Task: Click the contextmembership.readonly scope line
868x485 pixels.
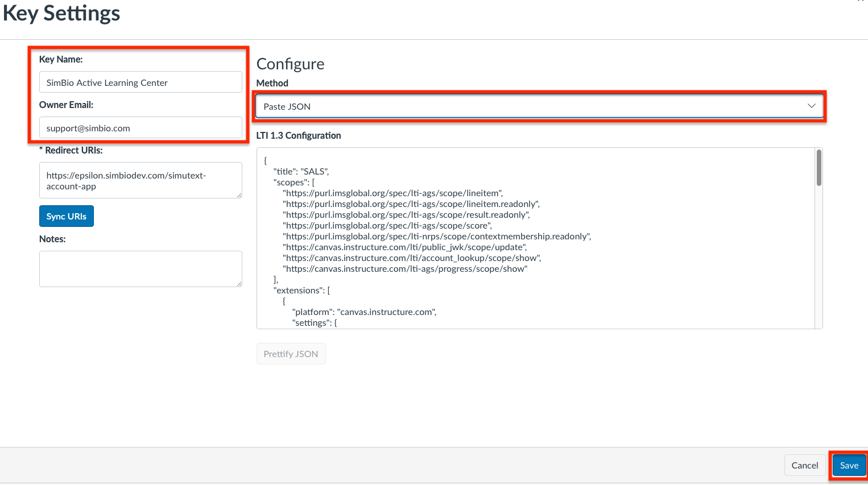Action: click(437, 237)
